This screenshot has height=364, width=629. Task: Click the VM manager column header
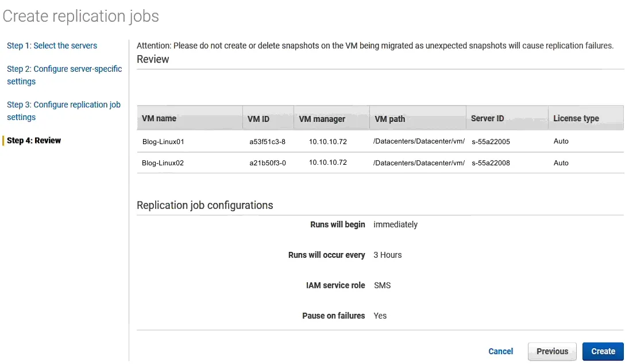pos(322,119)
